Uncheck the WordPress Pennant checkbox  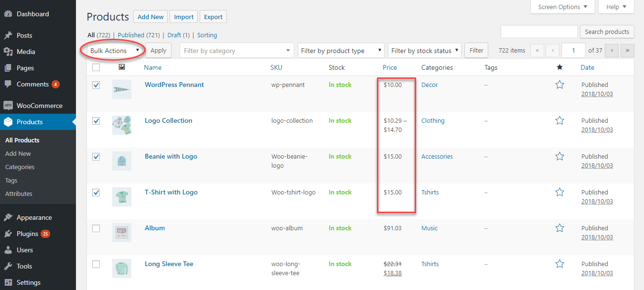(x=96, y=85)
